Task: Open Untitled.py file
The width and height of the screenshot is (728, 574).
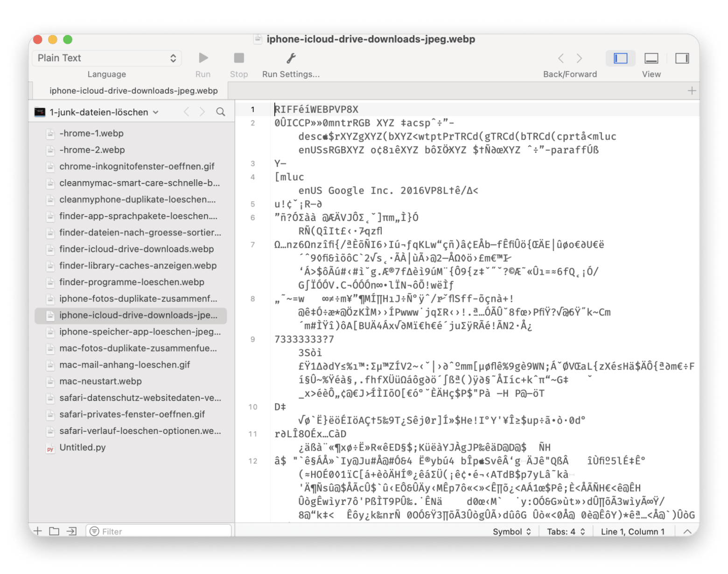Action: pyautogui.click(x=83, y=448)
